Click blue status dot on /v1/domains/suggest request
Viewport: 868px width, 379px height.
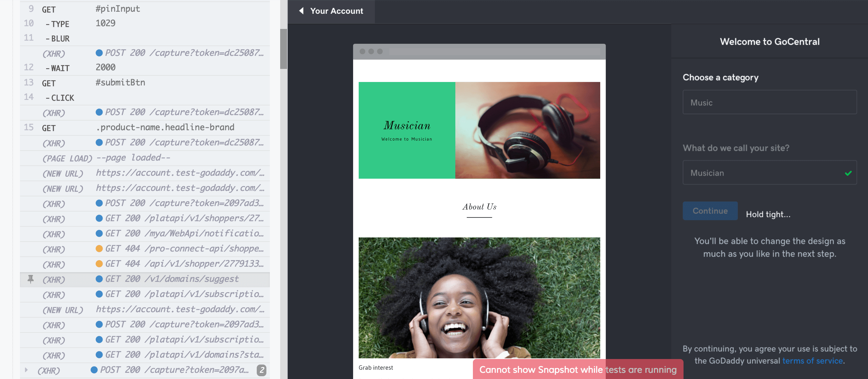click(99, 279)
